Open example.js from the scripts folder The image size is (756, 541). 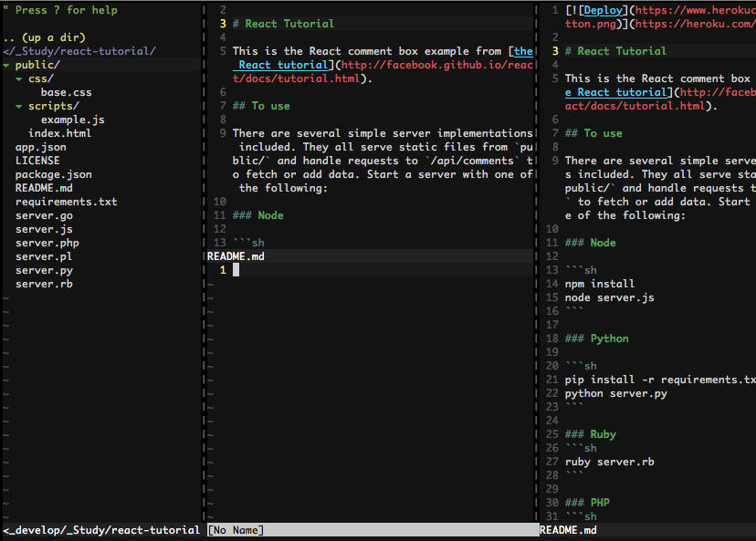[x=72, y=120]
